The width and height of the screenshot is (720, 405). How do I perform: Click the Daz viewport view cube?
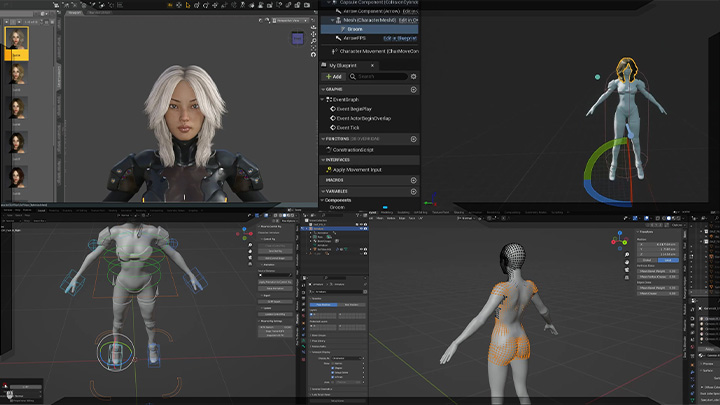[298, 38]
